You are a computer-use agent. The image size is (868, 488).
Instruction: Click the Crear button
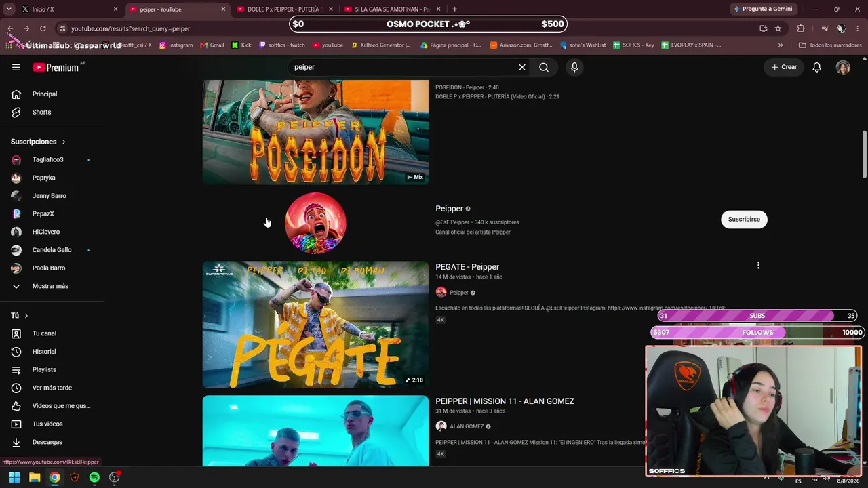(x=784, y=67)
